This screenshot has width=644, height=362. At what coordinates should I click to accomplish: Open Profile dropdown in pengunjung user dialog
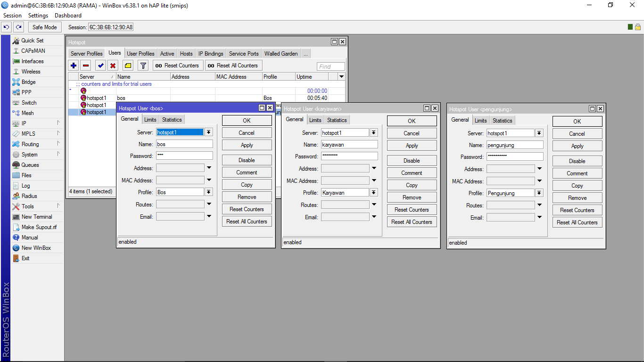click(x=539, y=193)
